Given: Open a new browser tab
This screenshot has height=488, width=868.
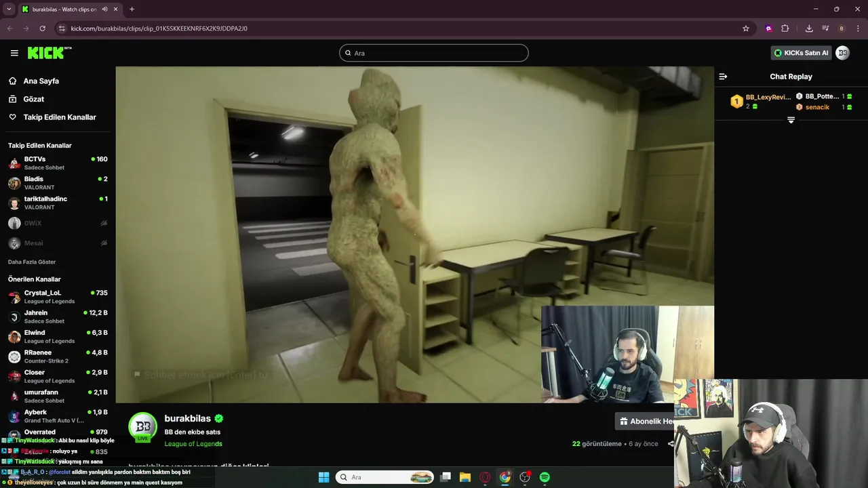Looking at the screenshot, I should pos(132,9).
